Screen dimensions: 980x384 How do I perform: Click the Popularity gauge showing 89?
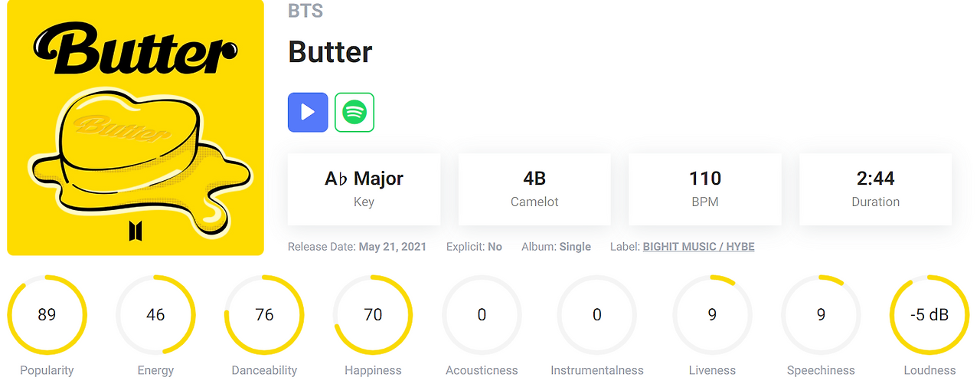click(47, 314)
